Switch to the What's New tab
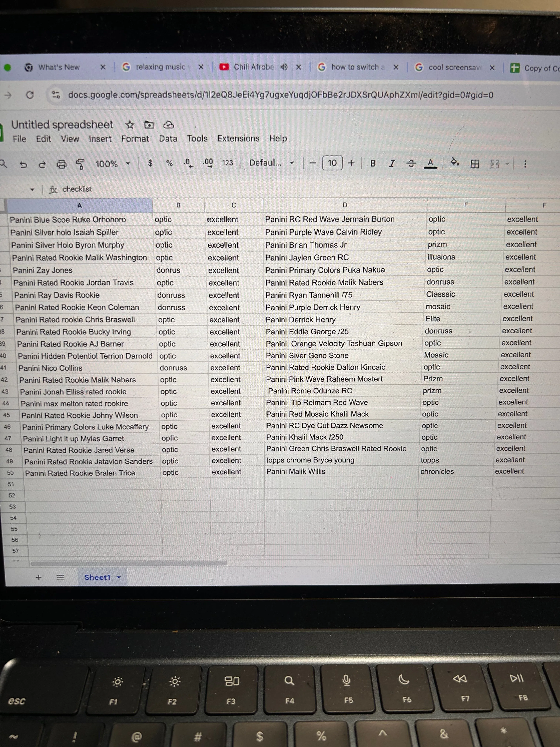 59,67
